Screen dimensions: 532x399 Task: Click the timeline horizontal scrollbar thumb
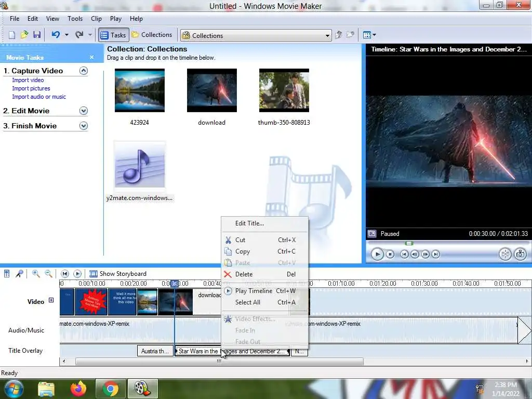(219, 362)
